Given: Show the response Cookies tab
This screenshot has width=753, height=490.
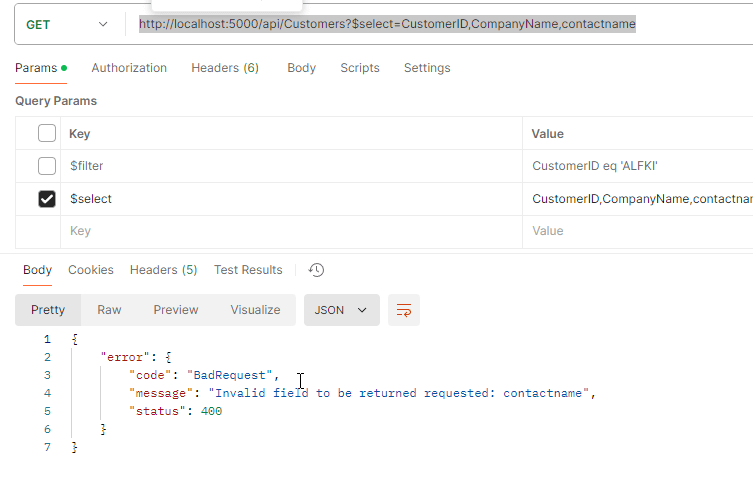Looking at the screenshot, I should (91, 270).
